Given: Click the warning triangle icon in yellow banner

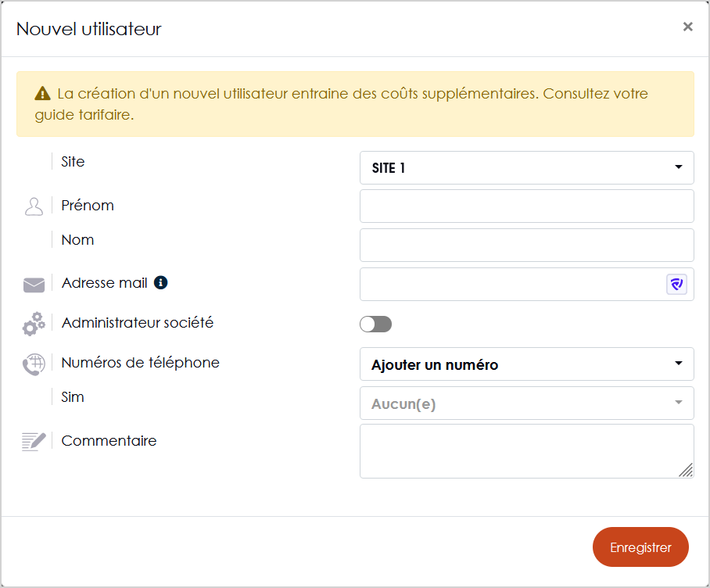Looking at the screenshot, I should 42,94.
